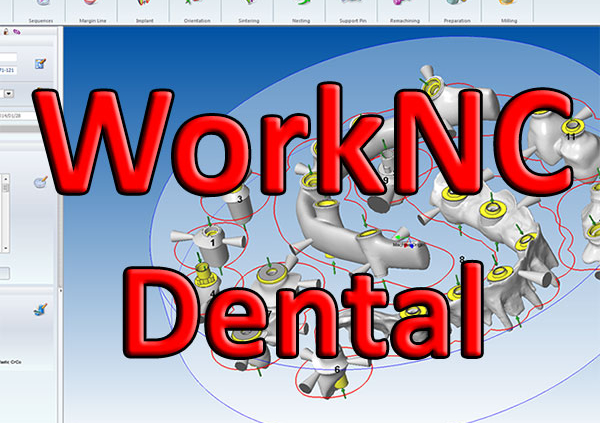Click the mortar bowl material icon
This screenshot has height=423, width=600.
[x=41, y=182]
